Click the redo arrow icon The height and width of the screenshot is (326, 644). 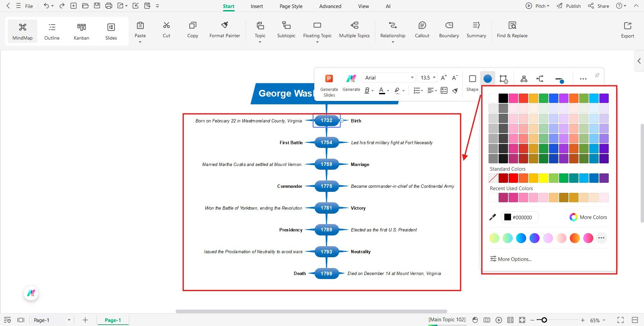click(x=62, y=6)
